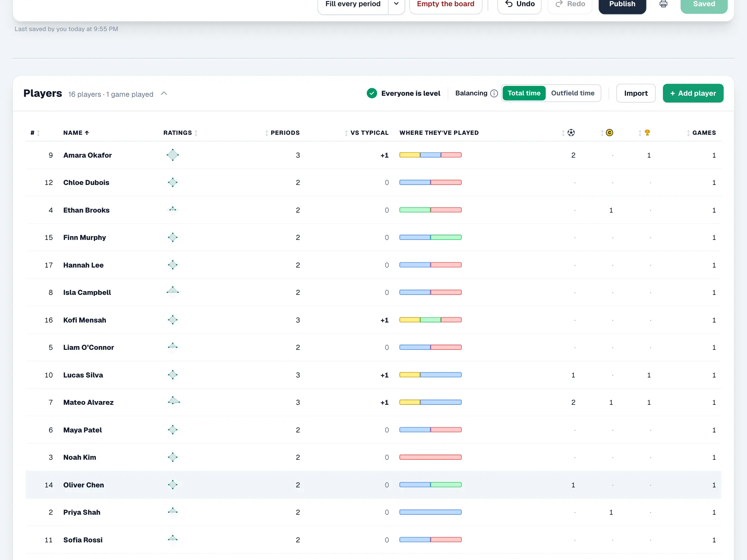This screenshot has width=747, height=560.
Task: Click Ethan Brooks' ratings icon
Action: (x=173, y=209)
